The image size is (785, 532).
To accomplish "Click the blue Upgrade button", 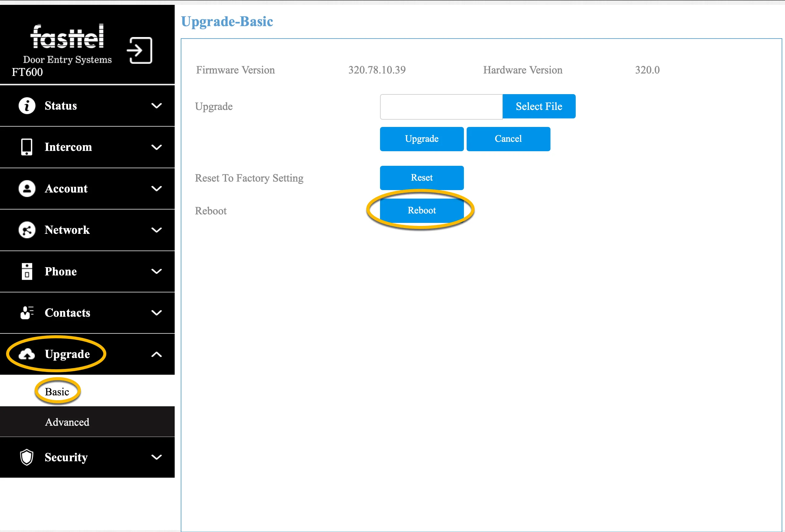I will [x=422, y=139].
